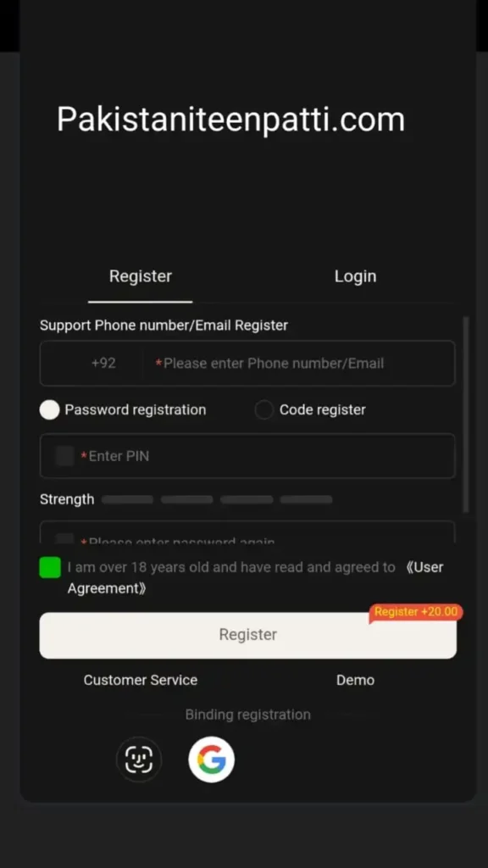Tap the face ID recognition icon
The image size is (488, 868).
[139, 759]
